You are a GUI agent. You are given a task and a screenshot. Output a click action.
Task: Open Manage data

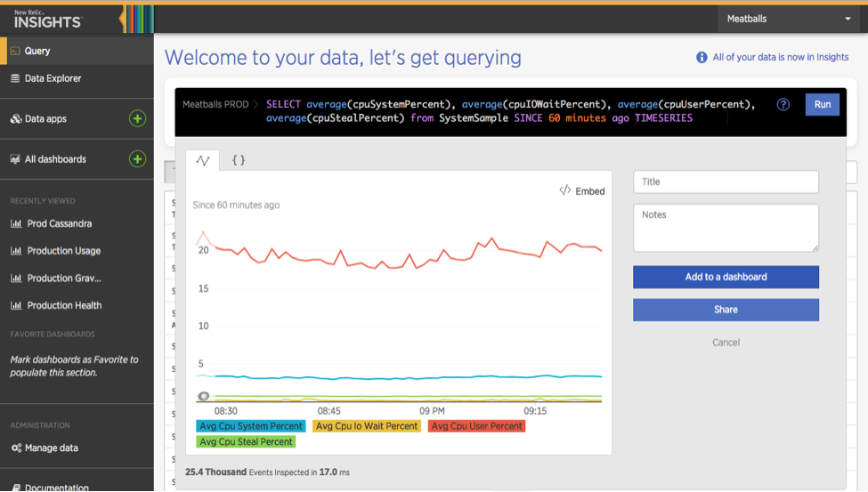52,448
